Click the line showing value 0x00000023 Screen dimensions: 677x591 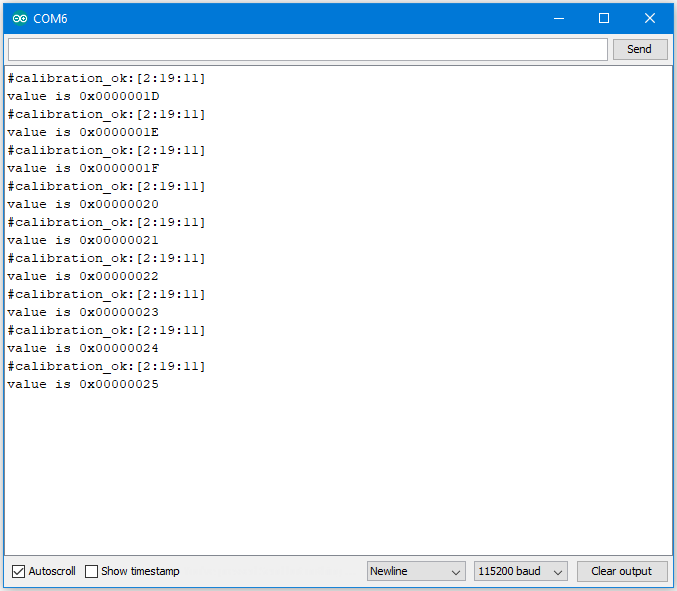point(83,312)
